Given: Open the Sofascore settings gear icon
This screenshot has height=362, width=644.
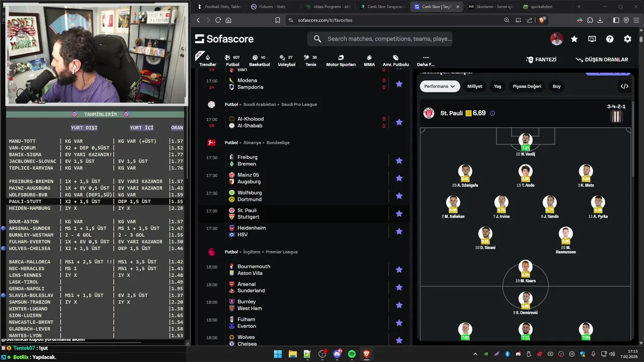Looking at the screenshot, I should click(627, 39).
